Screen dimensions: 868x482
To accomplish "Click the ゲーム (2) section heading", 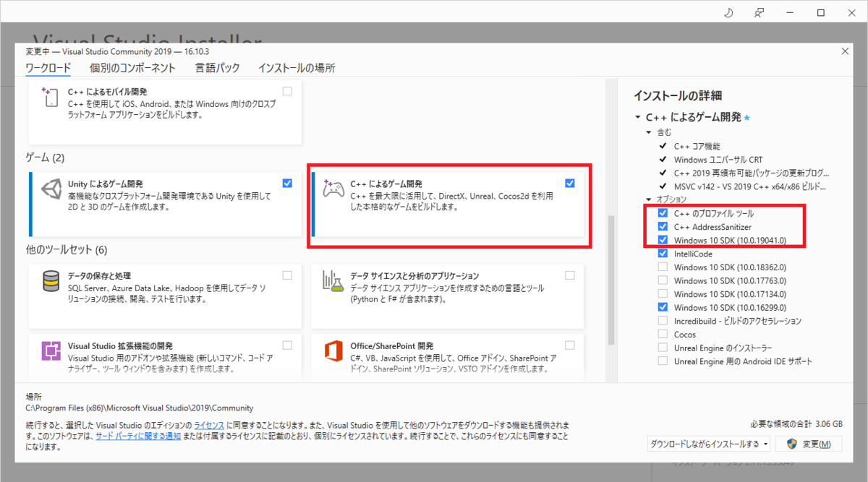I will 45,157.
